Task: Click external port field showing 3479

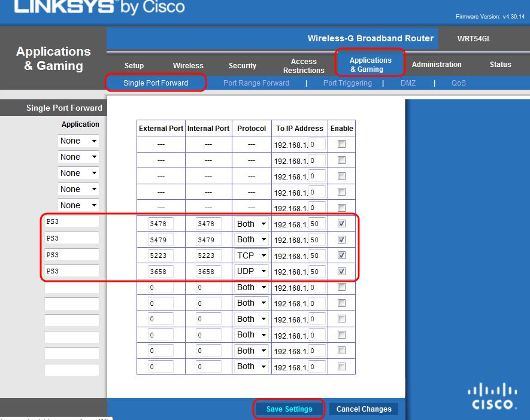Action: (x=160, y=240)
